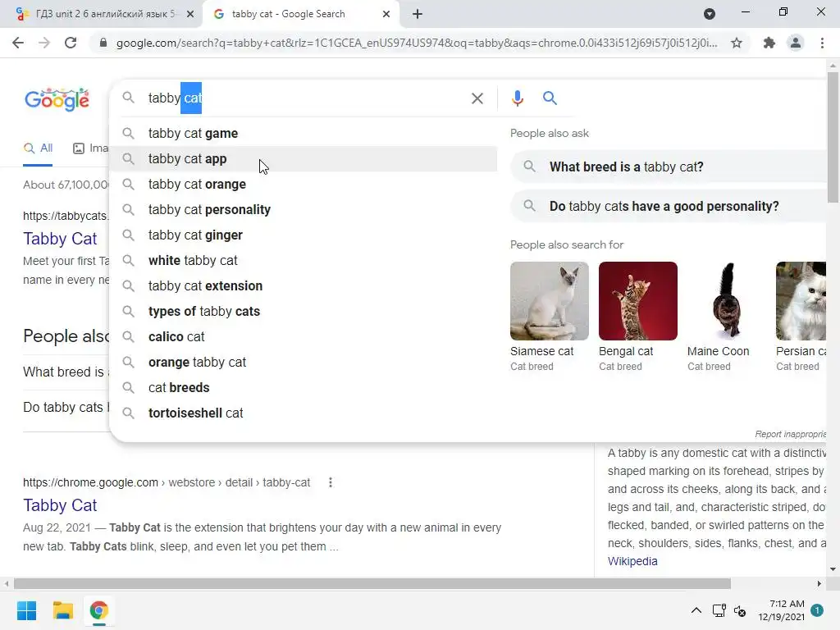This screenshot has width=840, height=630.
Task: Click inside the tabby cat search field
Action: click(305, 98)
